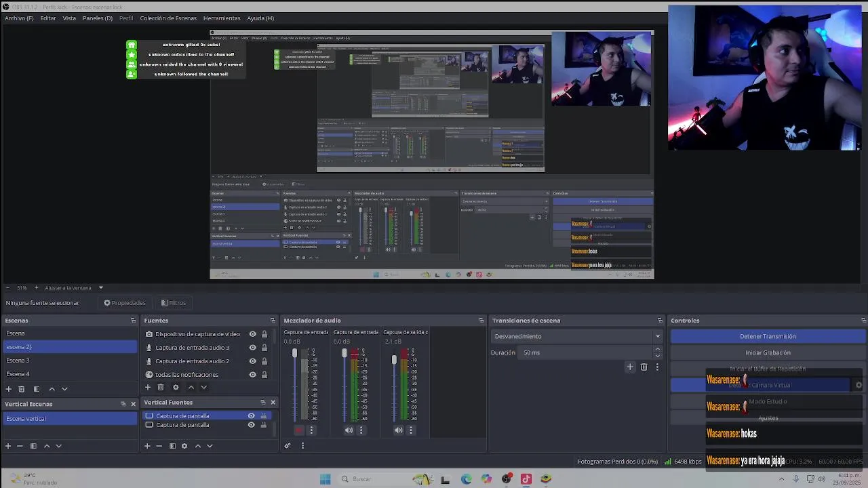Open advanced audio properties gears icon

point(288,446)
